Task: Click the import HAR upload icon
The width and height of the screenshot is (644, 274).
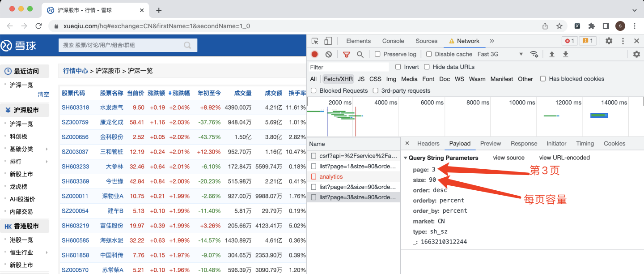Action: point(552,54)
